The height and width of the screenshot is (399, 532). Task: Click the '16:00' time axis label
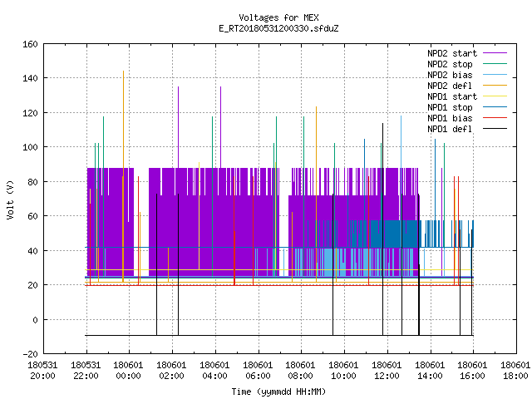pos(472,376)
